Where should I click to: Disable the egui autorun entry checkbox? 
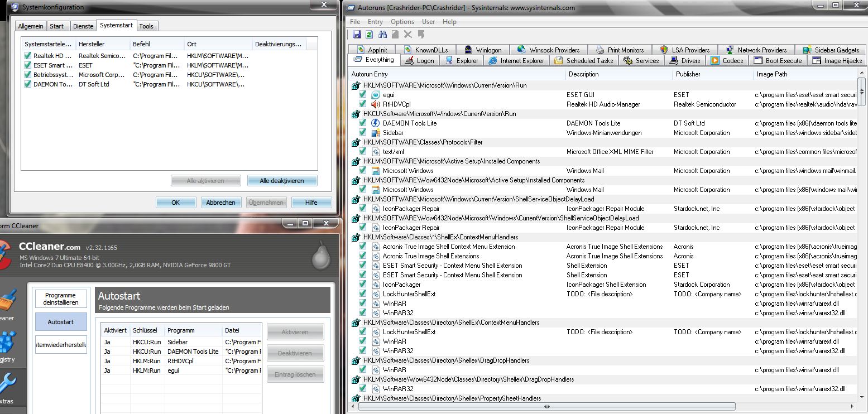363,95
